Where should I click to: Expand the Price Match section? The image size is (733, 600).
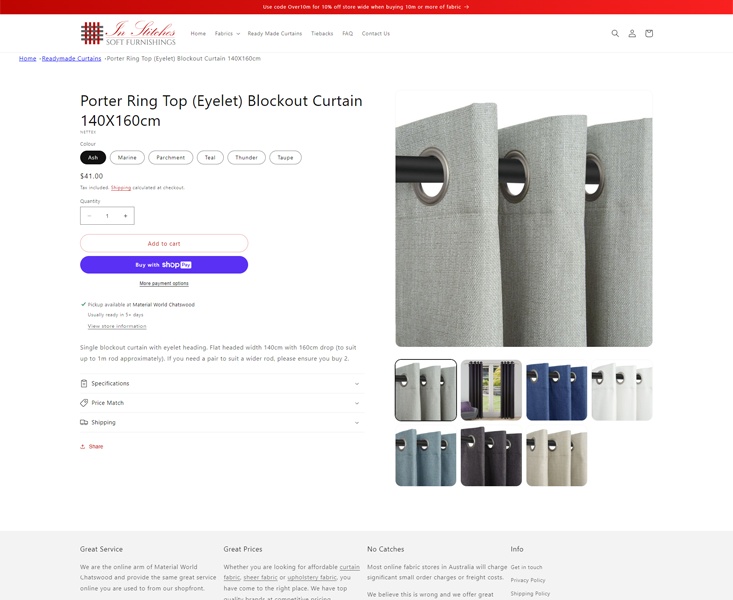pos(222,403)
